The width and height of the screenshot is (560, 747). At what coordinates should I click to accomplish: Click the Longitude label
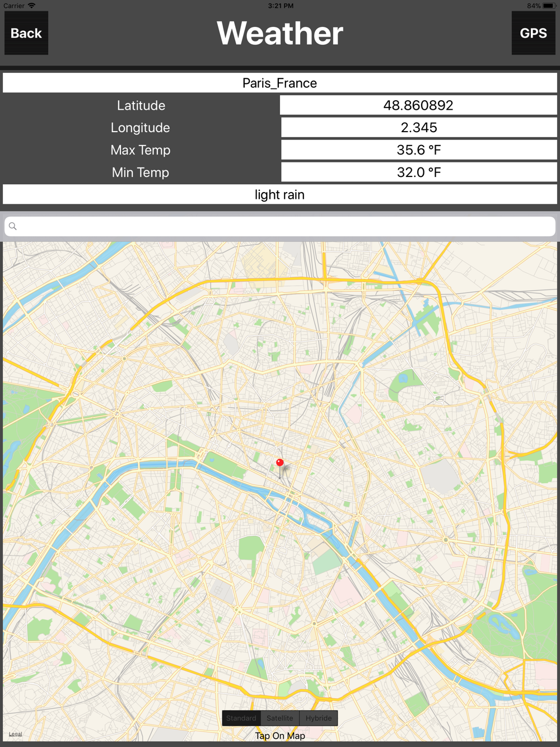140,128
